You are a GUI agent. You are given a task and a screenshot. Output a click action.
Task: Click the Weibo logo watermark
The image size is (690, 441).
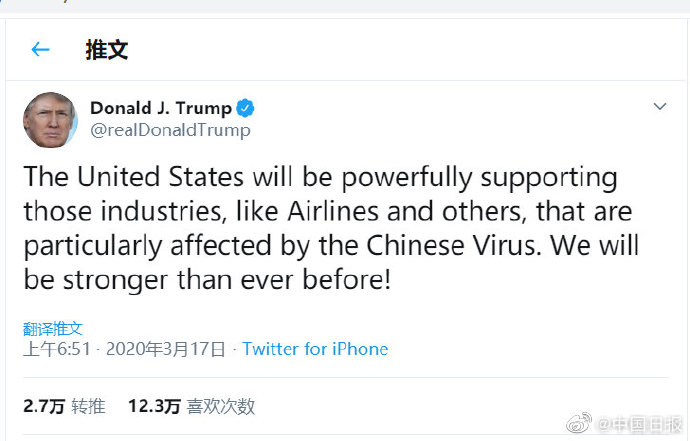coord(579,423)
